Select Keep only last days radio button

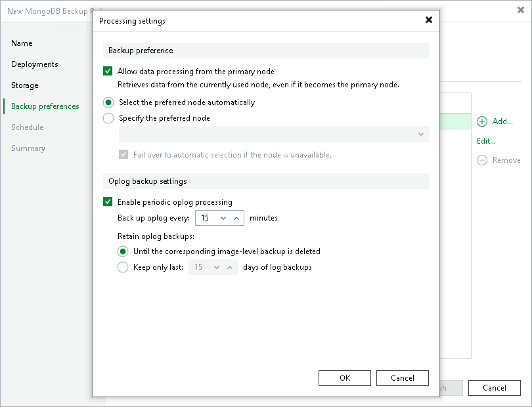pyautogui.click(x=123, y=267)
